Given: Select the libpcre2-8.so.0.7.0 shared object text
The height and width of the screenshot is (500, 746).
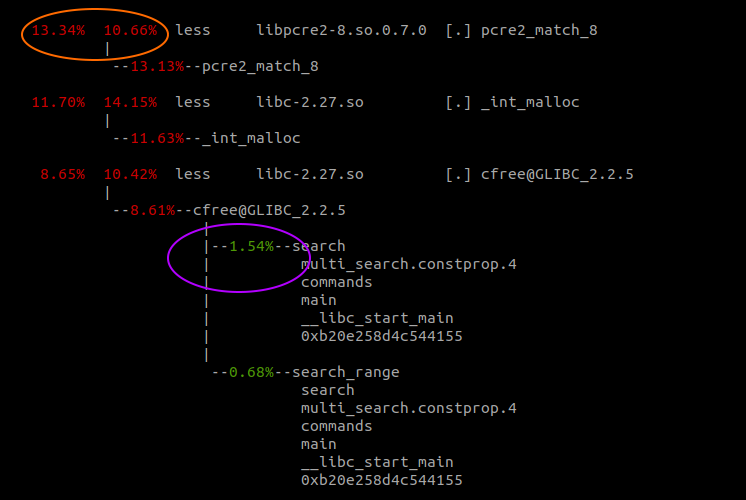Looking at the screenshot, I should point(342,30).
